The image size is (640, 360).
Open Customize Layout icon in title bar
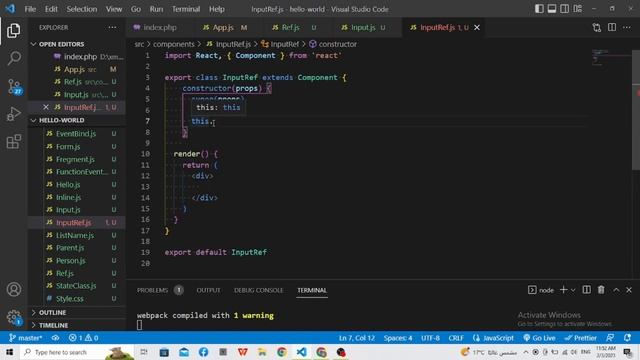coord(578,9)
